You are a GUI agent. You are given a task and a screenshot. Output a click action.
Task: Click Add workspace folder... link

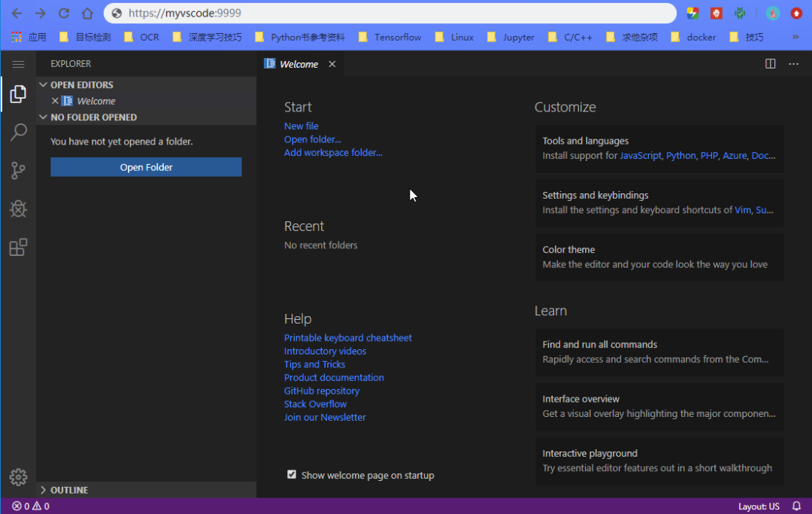333,153
